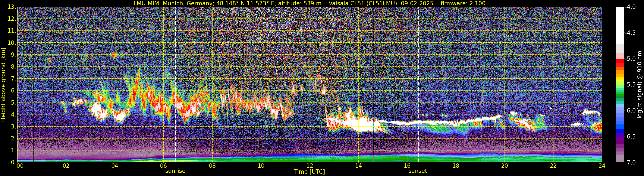Click the 'sunset' label under the time axis

[418, 171]
